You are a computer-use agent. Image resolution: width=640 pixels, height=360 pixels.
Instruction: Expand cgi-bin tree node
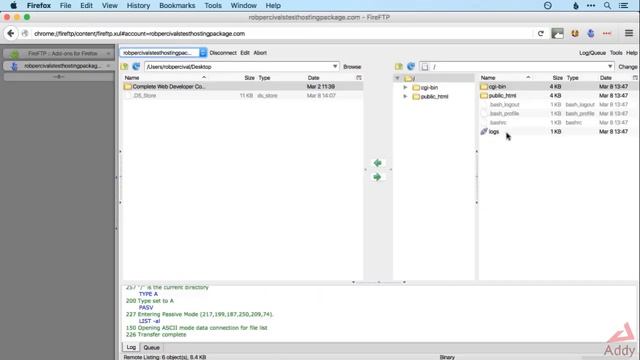[405, 87]
